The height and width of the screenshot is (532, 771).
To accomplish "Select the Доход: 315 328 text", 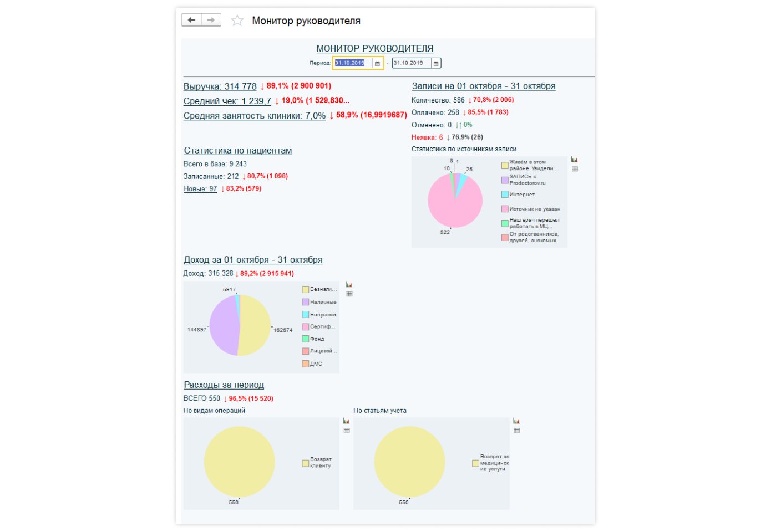I will [x=209, y=274].
